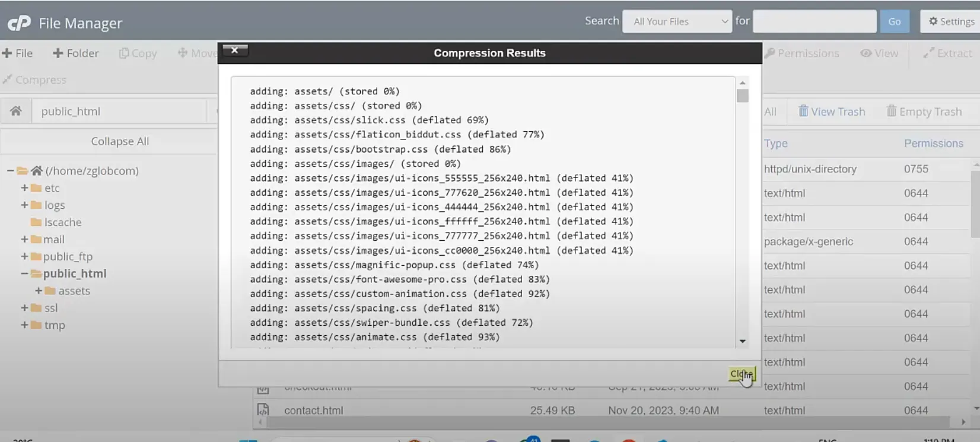Viewport: 980px width, 442px height.
Task: Click the contact.html file icon
Action: click(263, 410)
